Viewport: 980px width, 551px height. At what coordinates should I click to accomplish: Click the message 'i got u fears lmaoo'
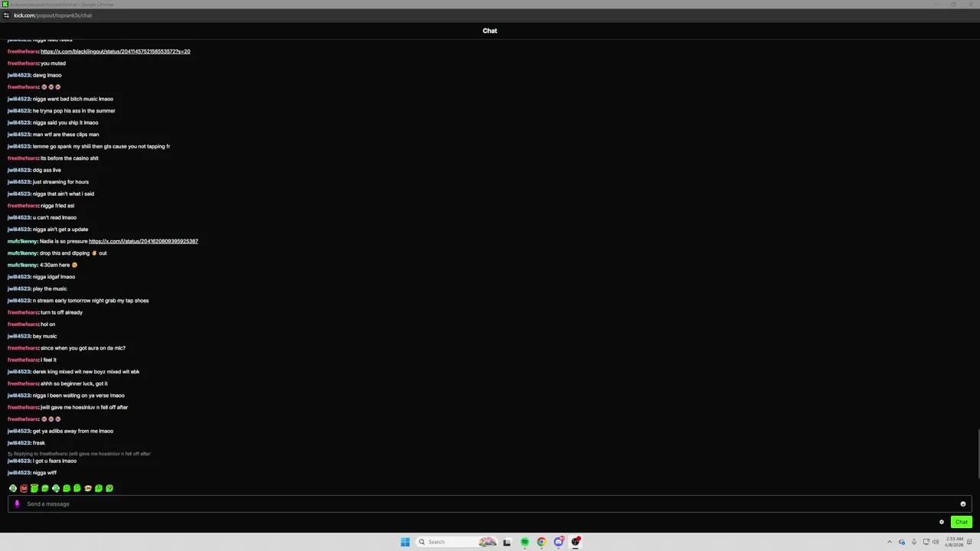54,461
